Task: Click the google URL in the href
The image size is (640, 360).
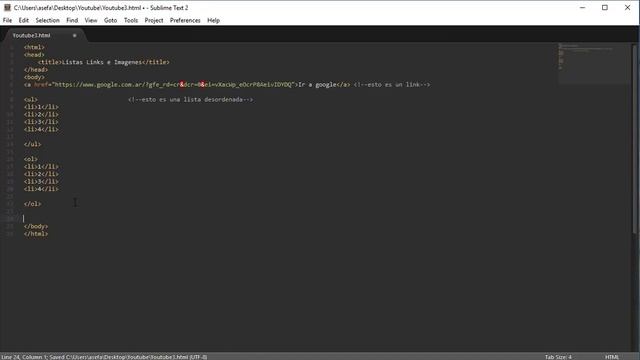Action: pyautogui.click(x=173, y=84)
